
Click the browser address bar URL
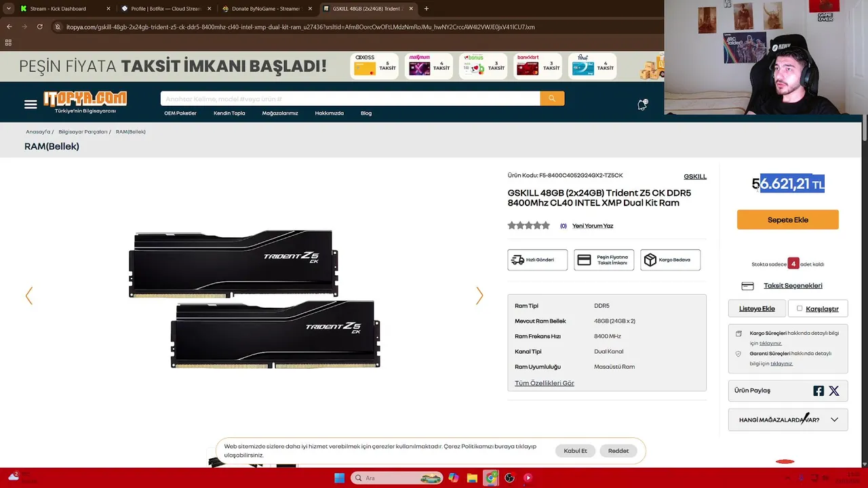click(300, 27)
